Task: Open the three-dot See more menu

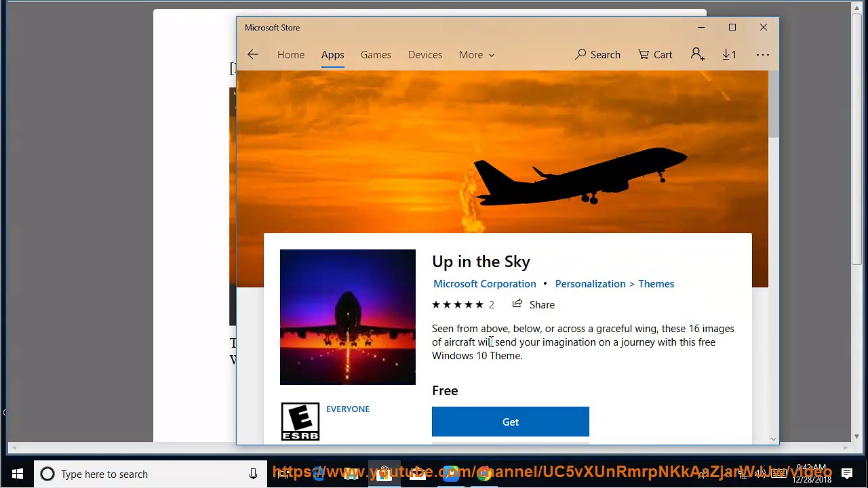Action: click(x=763, y=55)
